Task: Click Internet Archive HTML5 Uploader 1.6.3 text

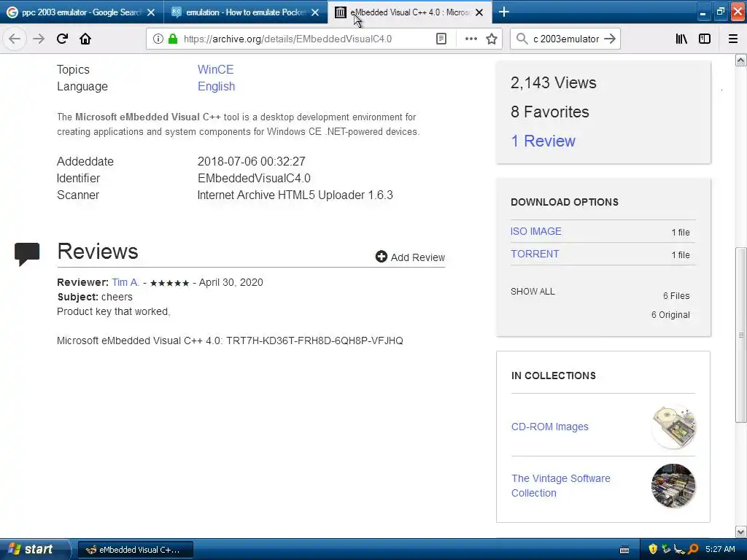Action: coord(295,195)
